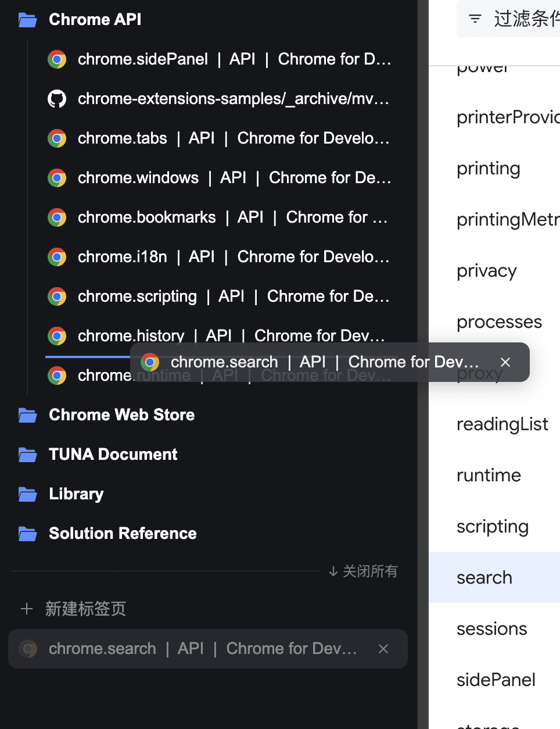This screenshot has height=729, width=560.
Task: Expand the Solution Reference folder
Action: tap(123, 534)
